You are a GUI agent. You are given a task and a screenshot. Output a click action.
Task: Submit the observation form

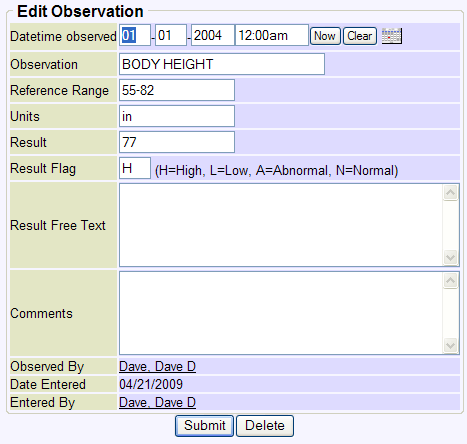(204, 426)
